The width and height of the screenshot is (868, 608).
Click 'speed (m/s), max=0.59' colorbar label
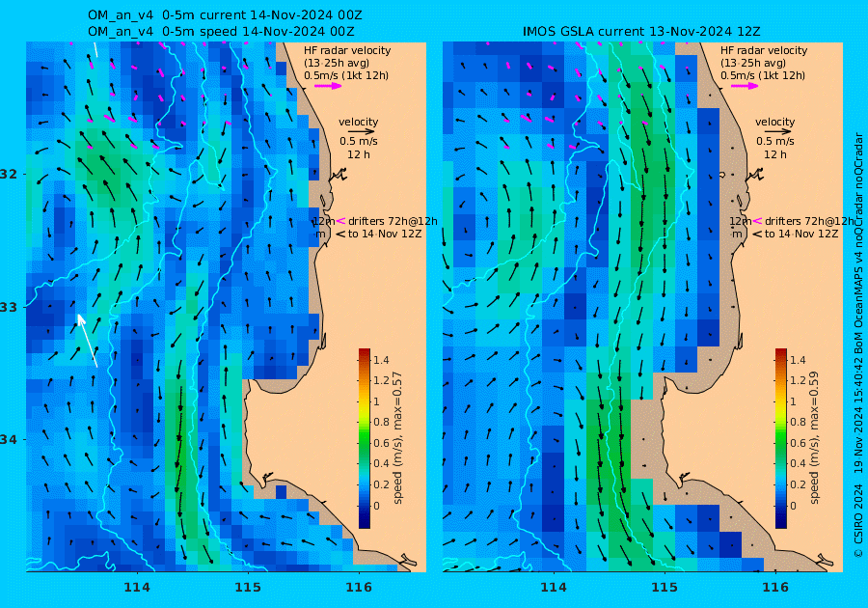(814, 438)
